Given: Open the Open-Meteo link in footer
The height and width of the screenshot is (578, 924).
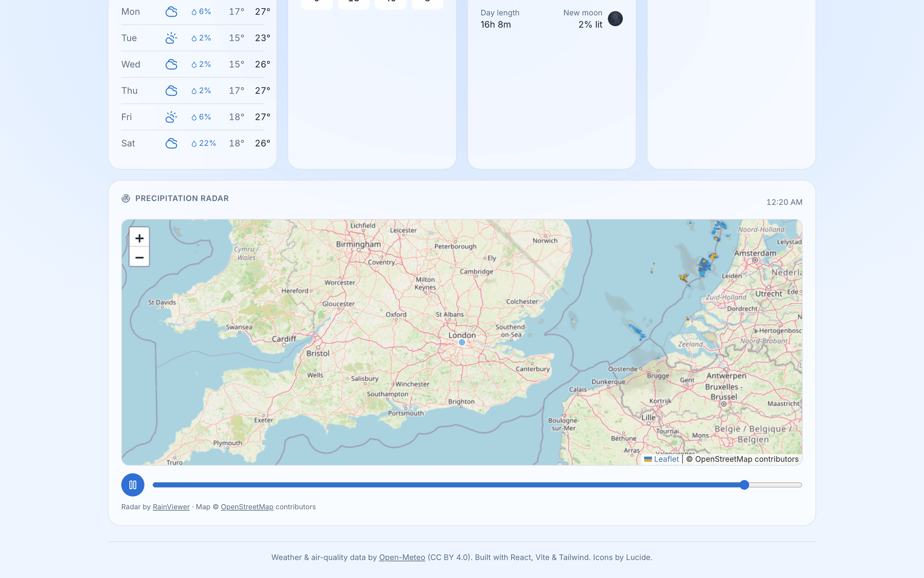Looking at the screenshot, I should (402, 557).
